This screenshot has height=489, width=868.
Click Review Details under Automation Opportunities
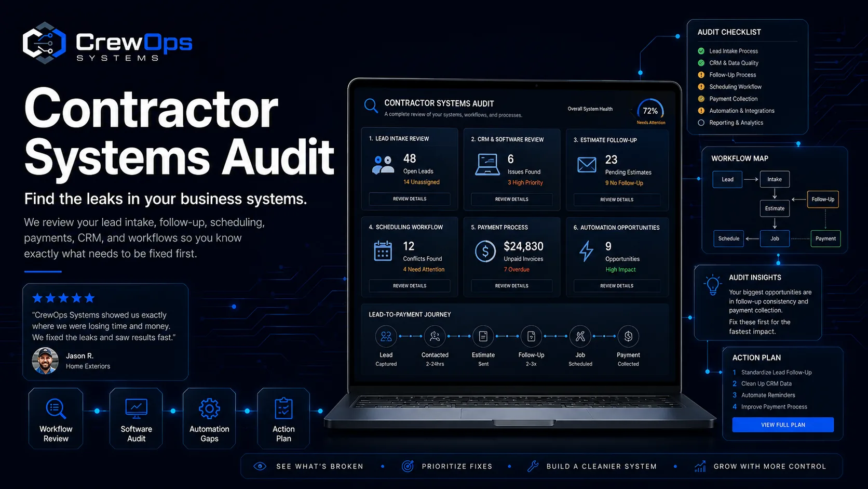(617, 286)
